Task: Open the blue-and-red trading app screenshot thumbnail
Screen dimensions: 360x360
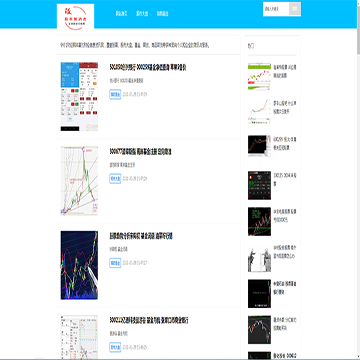Action: point(79,96)
